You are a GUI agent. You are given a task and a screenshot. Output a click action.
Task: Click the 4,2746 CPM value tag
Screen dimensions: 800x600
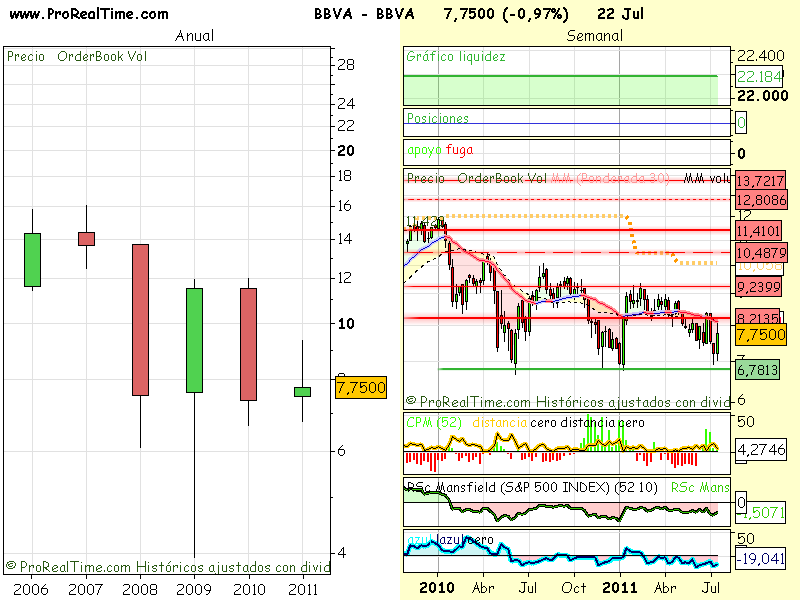tap(761, 449)
